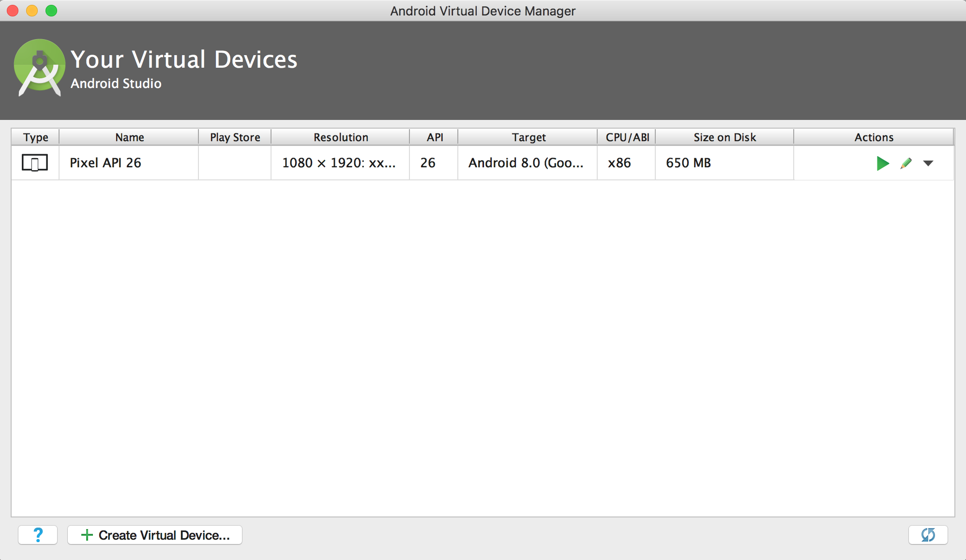Sort by the Name column header

click(x=129, y=137)
